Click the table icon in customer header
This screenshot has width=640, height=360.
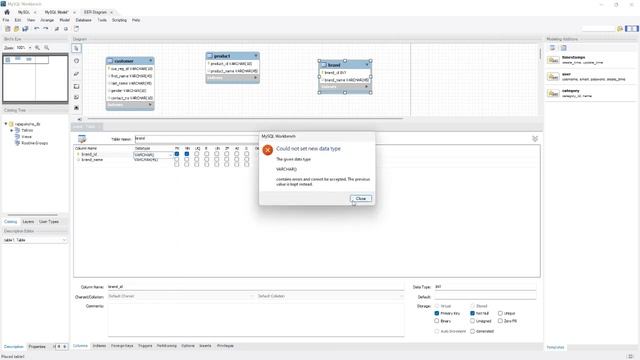tap(110, 61)
